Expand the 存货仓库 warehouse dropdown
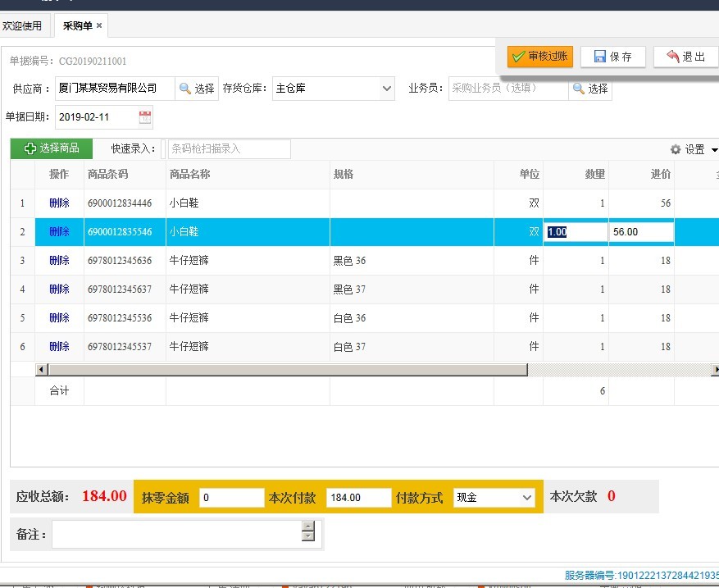 pos(386,89)
